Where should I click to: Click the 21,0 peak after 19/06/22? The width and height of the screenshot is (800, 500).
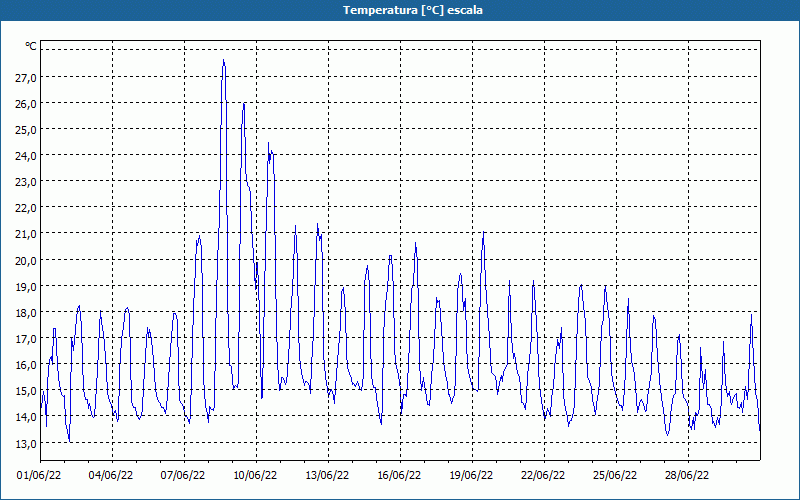483,232
